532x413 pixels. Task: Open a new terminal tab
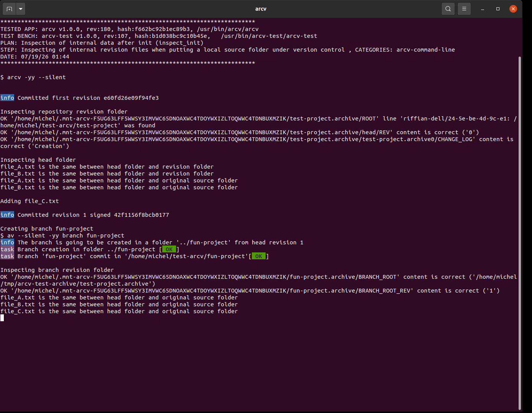pos(10,8)
